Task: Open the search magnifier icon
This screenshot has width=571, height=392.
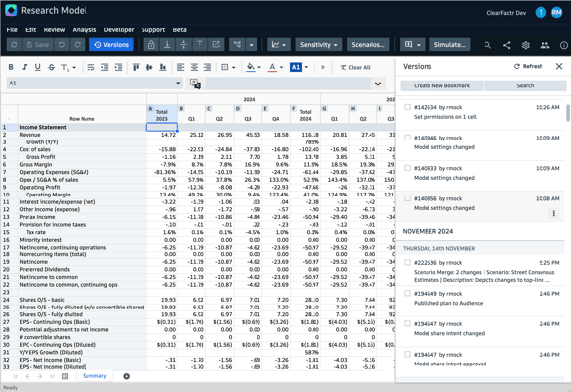Action: tap(487, 45)
